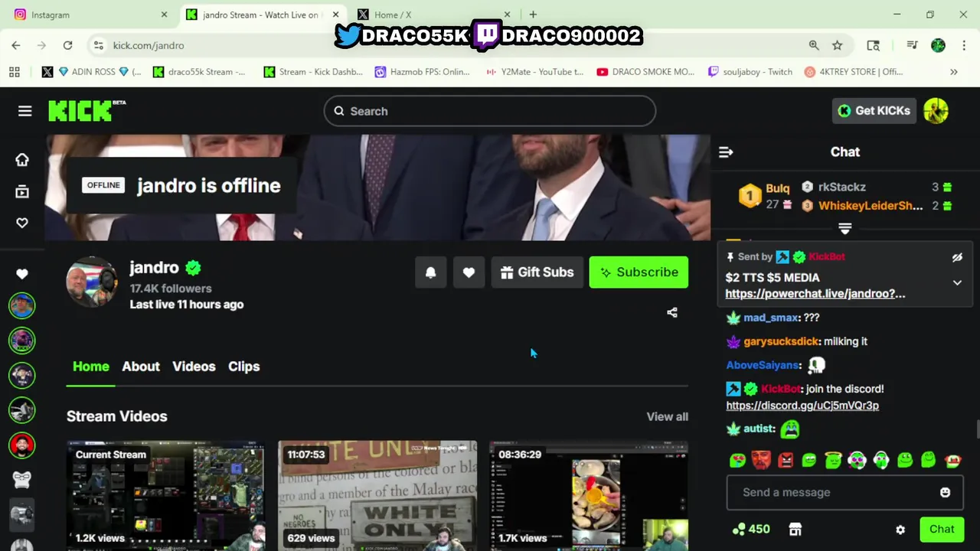Open the Clips channel tab
980x551 pixels.
pos(243,367)
